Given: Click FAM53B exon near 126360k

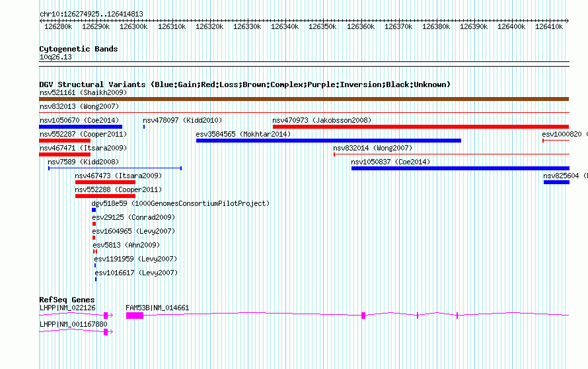Looking at the screenshot, I should [x=363, y=316].
